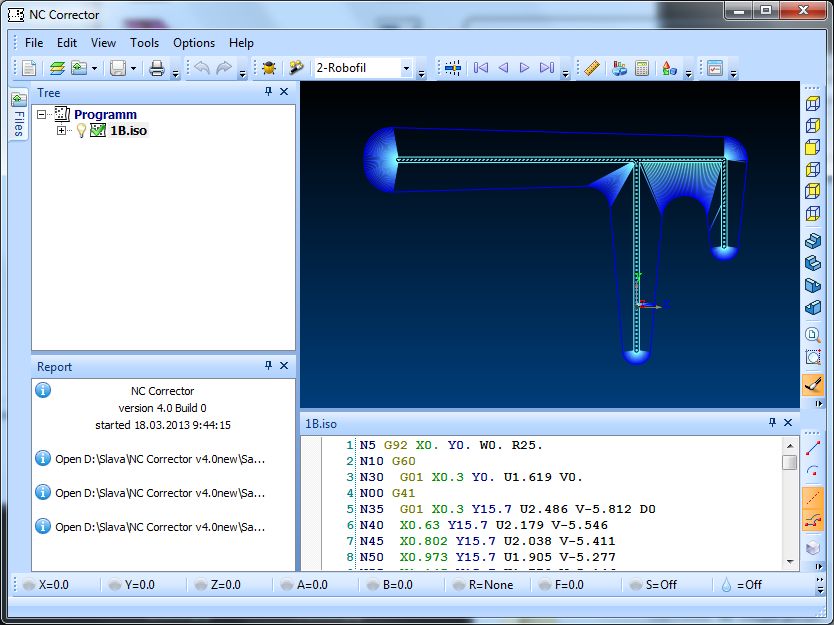
Task: Open the dropdown arrow beside the save icon
Action: coord(133,69)
